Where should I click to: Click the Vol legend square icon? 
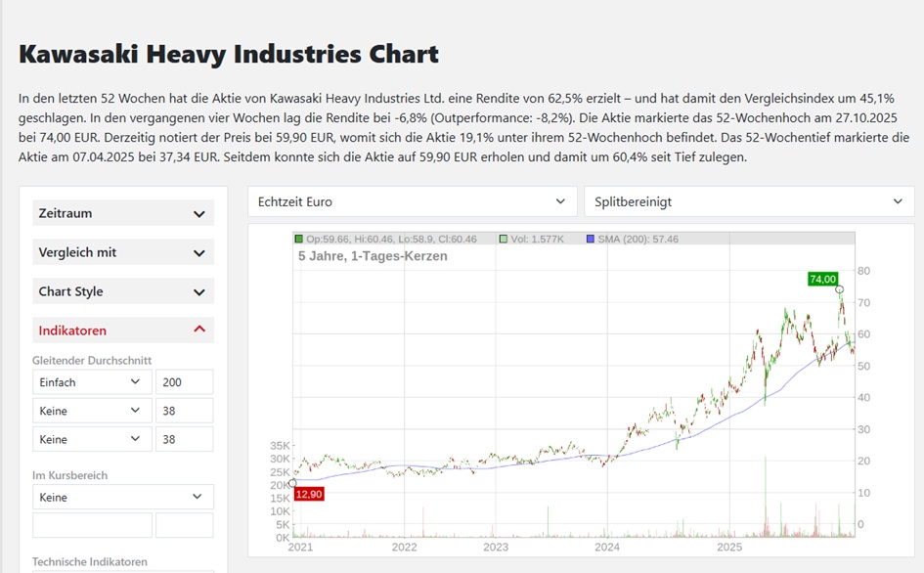[504, 239]
